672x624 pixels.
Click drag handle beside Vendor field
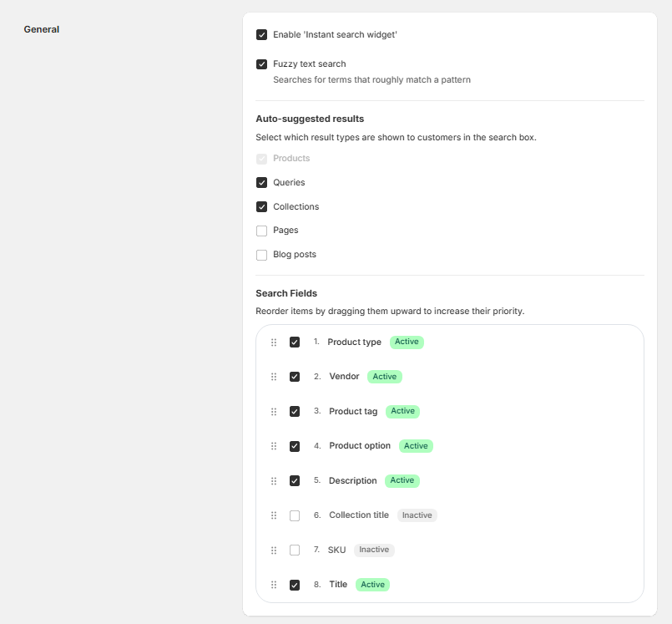pos(274,377)
